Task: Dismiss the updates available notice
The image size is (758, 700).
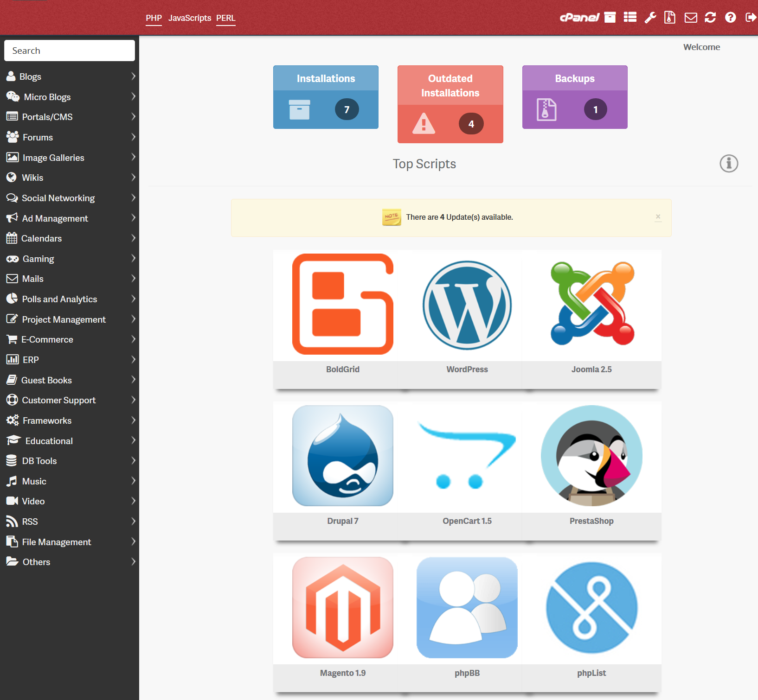Action: 658,216
